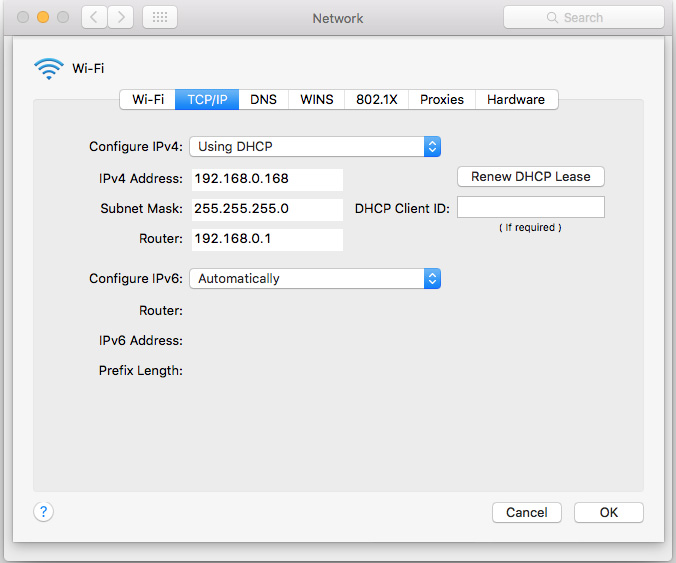Click the forward navigation arrow
Image resolution: width=676 pixels, height=563 pixels.
tap(120, 18)
